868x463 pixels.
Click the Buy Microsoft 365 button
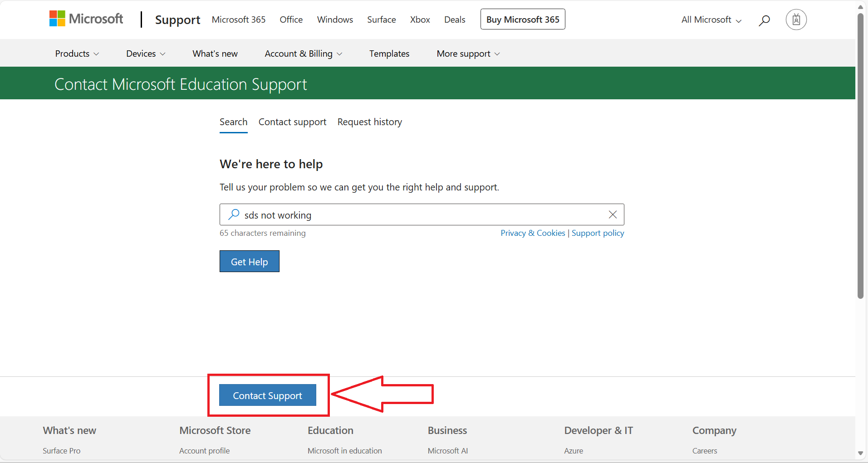coord(523,19)
